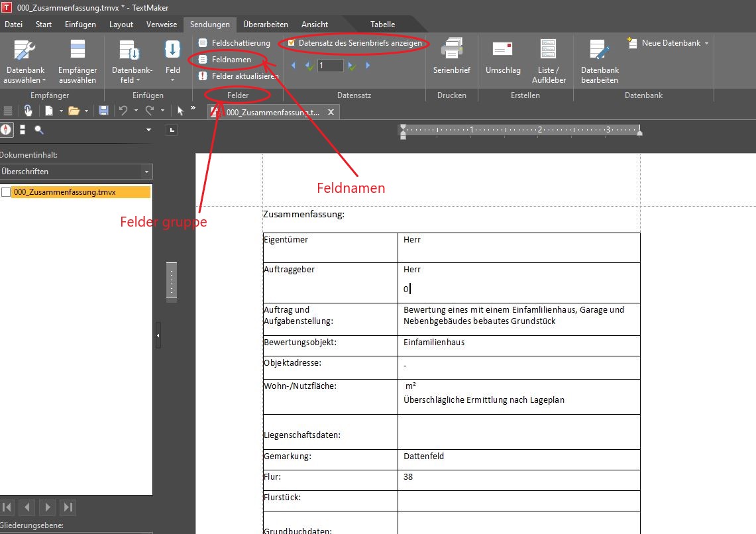Open Datenbank auswählen in ribbon
Image resolution: width=756 pixels, height=534 pixels.
point(25,61)
